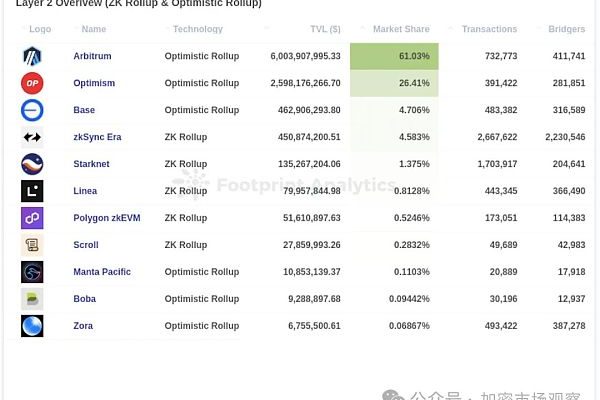Click the Arbitrum logo icon

pos(32,57)
